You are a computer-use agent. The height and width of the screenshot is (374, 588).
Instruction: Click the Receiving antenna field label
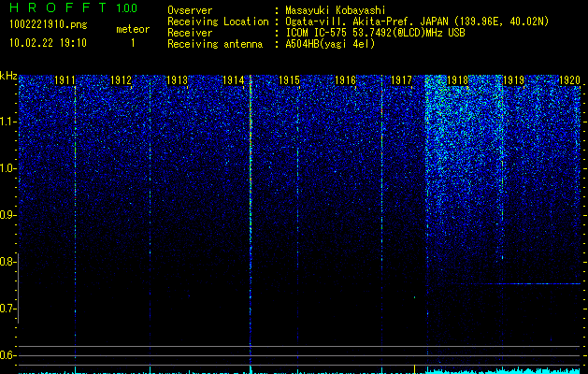[x=215, y=44]
